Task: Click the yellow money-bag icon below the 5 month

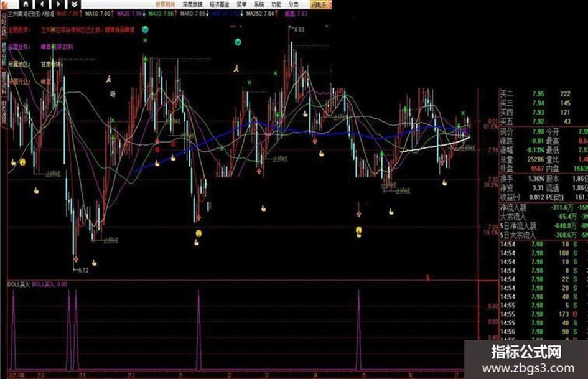Action: [x=359, y=230]
